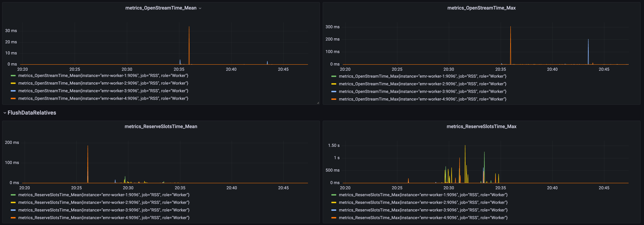The image size is (644, 225).
Task: Collapse the FlushDataRelatives row section
Action: [x=5, y=113]
